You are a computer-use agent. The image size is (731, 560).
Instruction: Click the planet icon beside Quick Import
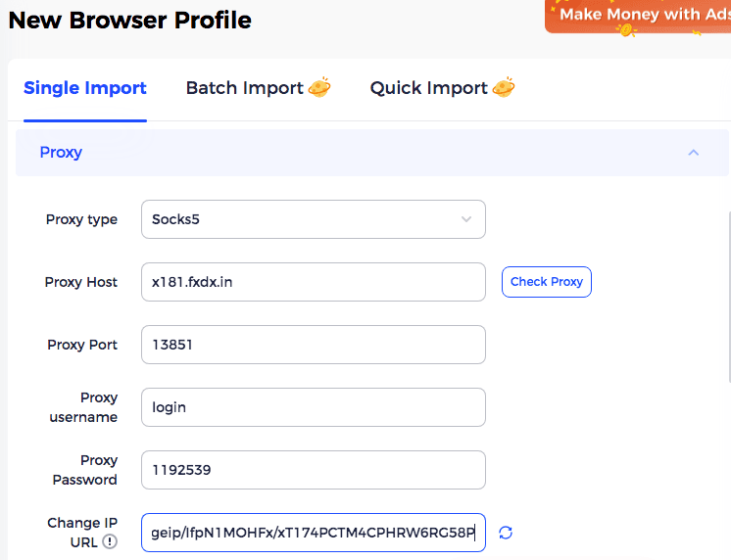504,87
